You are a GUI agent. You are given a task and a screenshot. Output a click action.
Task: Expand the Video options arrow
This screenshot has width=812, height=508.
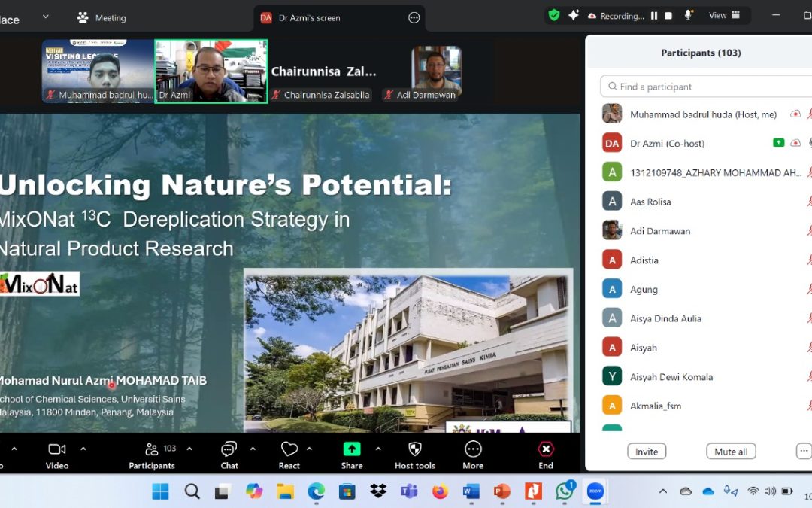[x=83, y=449]
